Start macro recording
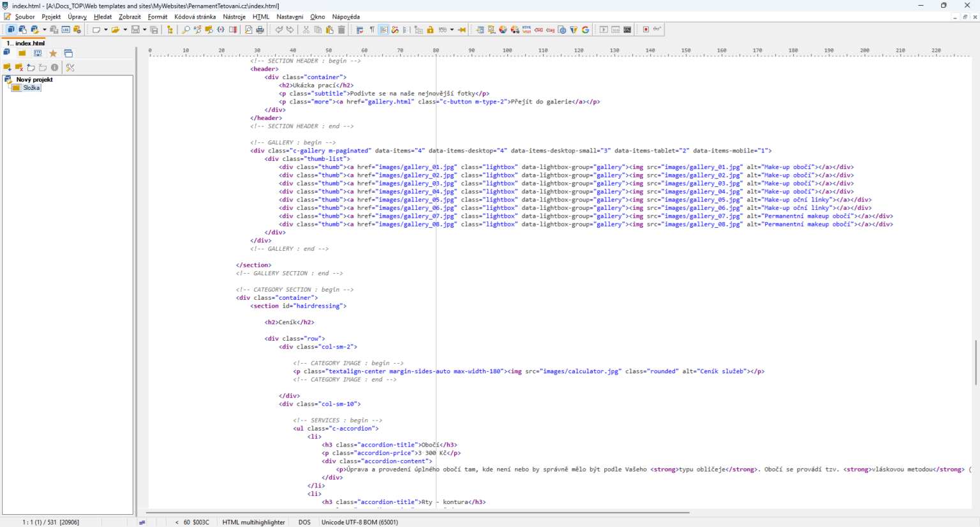The image size is (980, 527). click(646, 29)
